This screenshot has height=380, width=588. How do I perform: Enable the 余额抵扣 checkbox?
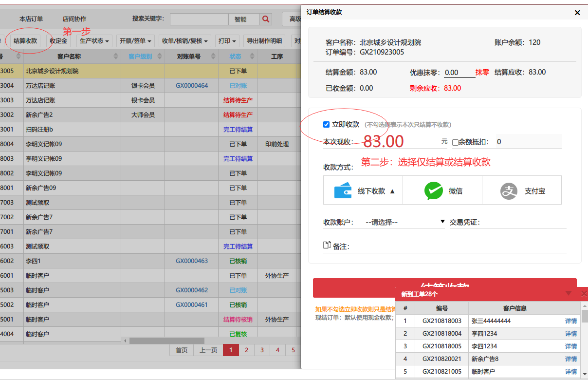click(x=455, y=142)
